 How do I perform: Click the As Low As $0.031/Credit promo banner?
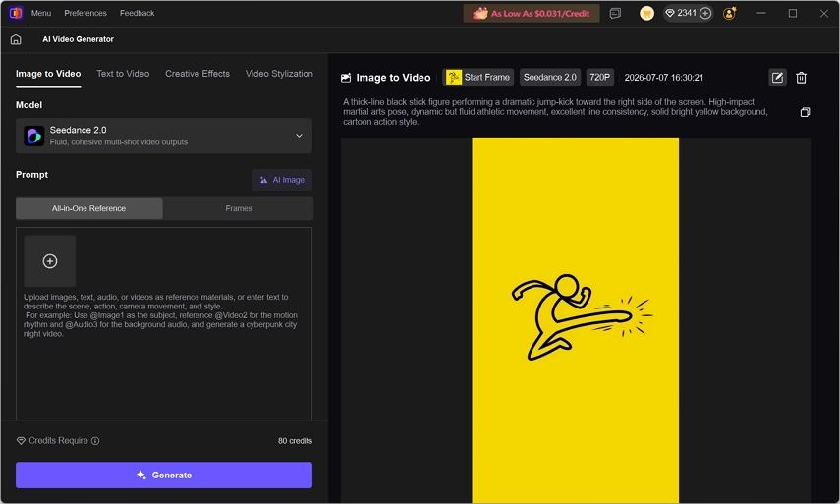[x=532, y=14]
